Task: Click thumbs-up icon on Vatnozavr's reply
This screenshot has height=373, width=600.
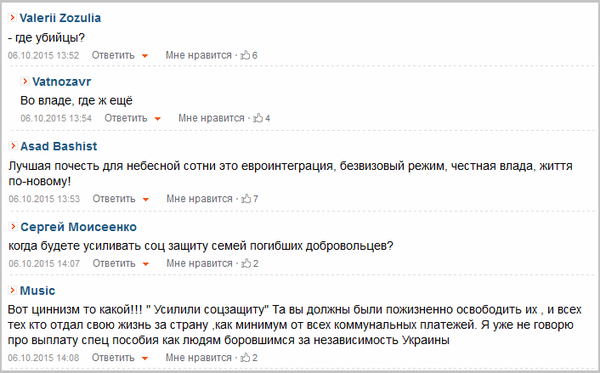Action: click(x=258, y=118)
